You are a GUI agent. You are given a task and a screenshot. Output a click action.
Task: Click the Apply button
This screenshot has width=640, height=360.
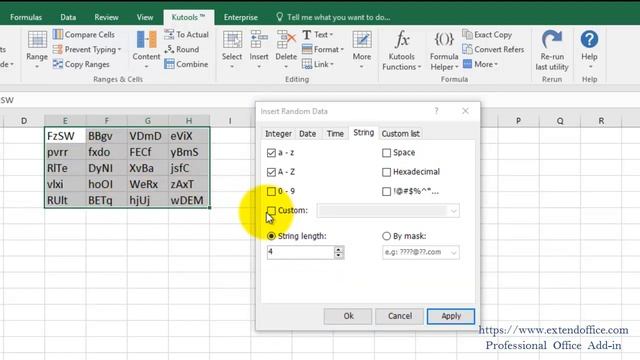[451, 316]
